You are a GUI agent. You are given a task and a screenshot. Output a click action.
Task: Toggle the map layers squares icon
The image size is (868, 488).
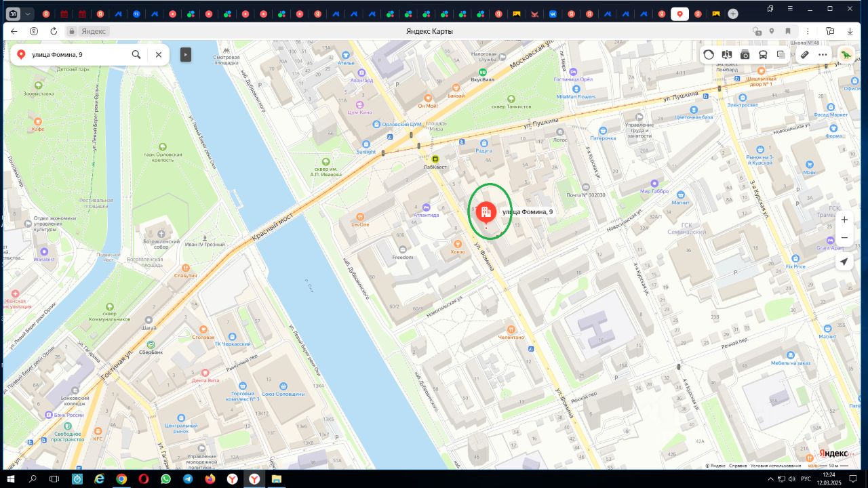tap(781, 54)
